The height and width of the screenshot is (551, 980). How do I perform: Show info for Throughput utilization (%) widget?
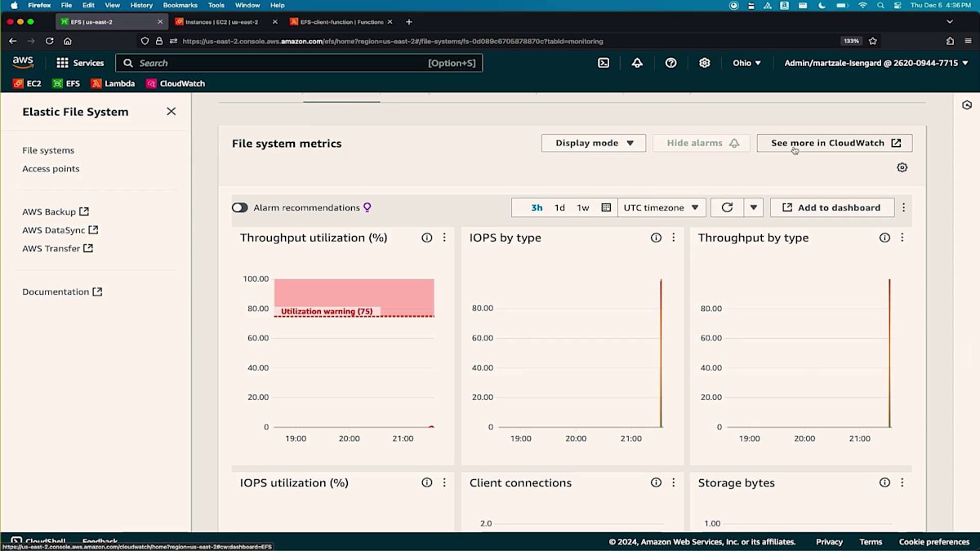tap(426, 238)
